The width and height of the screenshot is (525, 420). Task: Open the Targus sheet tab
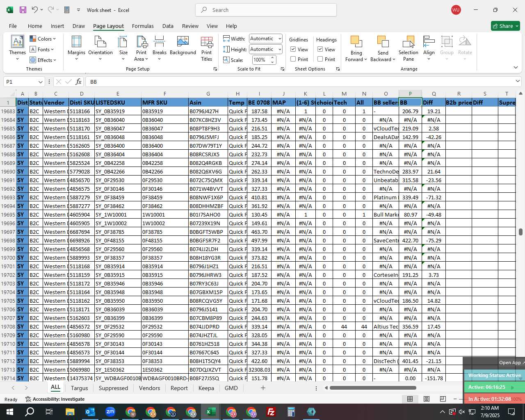(79, 388)
